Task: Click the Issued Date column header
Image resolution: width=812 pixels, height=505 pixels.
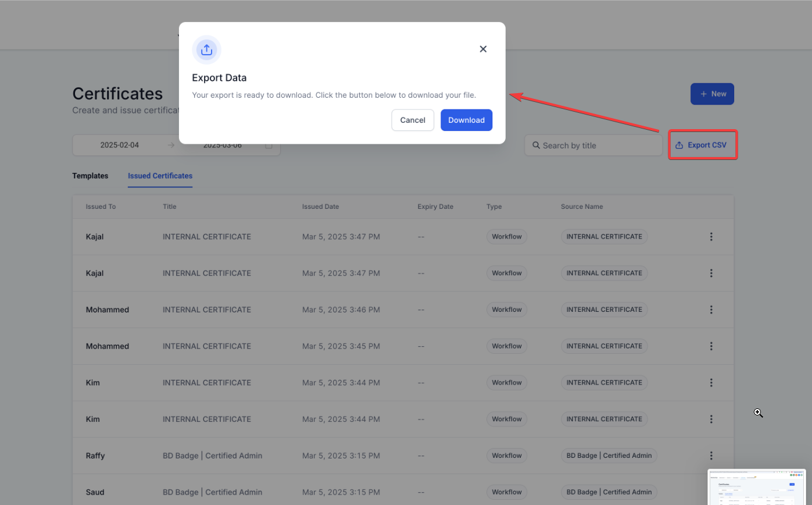Action: (x=320, y=207)
